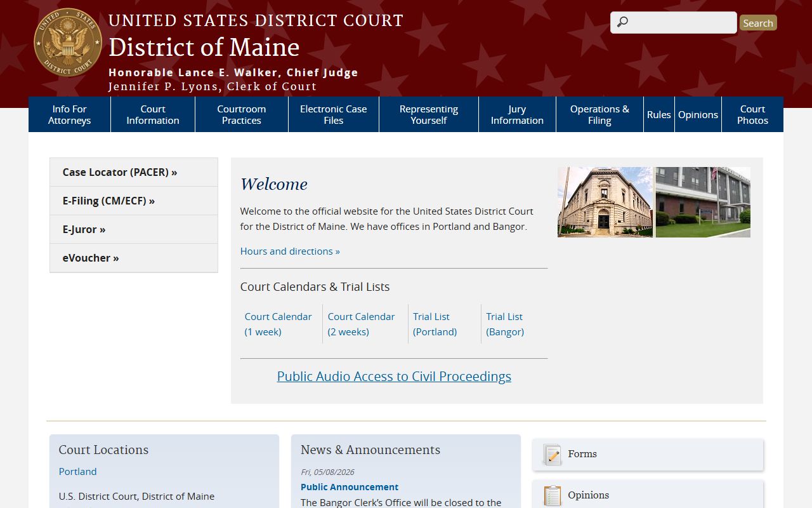Click the Opinions clipboard icon
Viewport: 812px width, 508px height.
552,496
